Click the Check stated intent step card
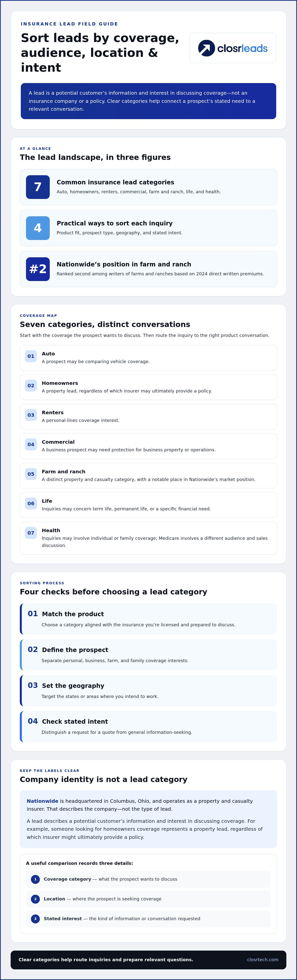297x980 pixels. pyautogui.click(x=148, y=727)
